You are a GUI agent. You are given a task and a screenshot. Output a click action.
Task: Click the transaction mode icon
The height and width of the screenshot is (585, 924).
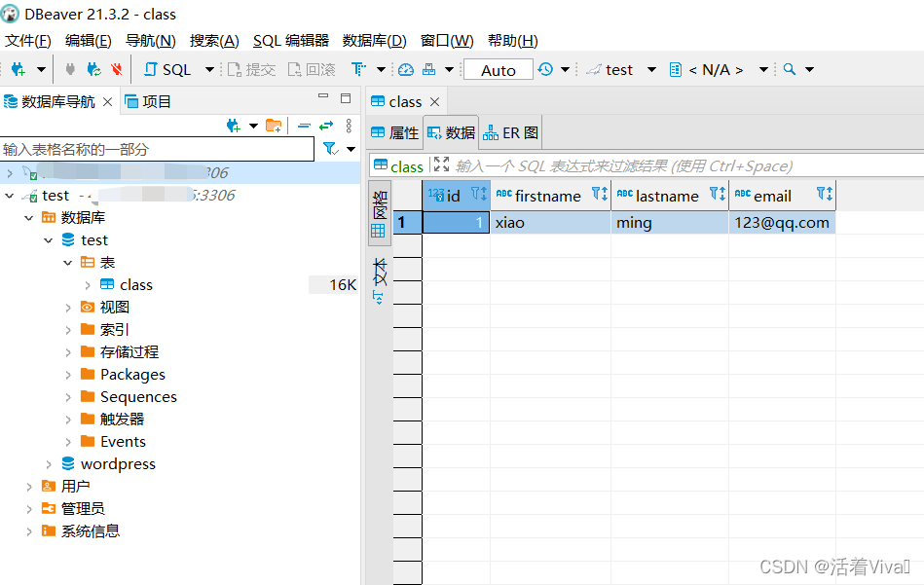358,69
